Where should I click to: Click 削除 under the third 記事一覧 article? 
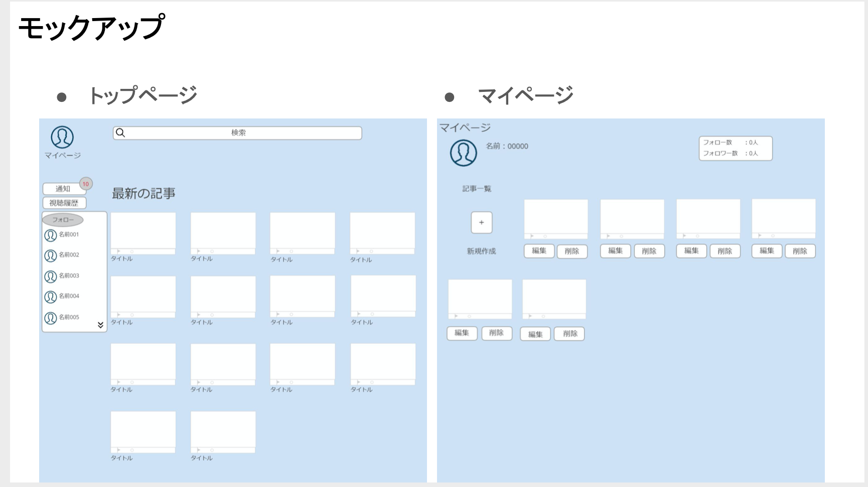pos(725,251)
